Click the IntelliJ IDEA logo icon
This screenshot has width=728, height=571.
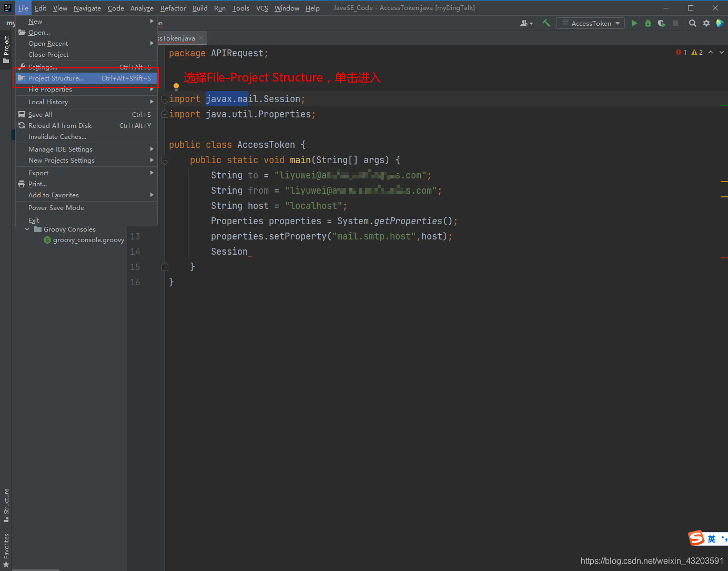(7, 8)
